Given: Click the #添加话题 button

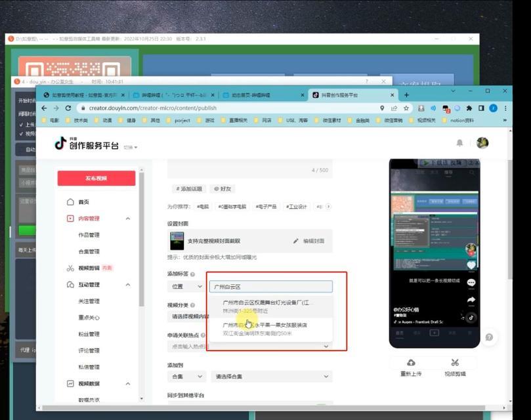Looking at the screenshot, I should tap(189, 188).
